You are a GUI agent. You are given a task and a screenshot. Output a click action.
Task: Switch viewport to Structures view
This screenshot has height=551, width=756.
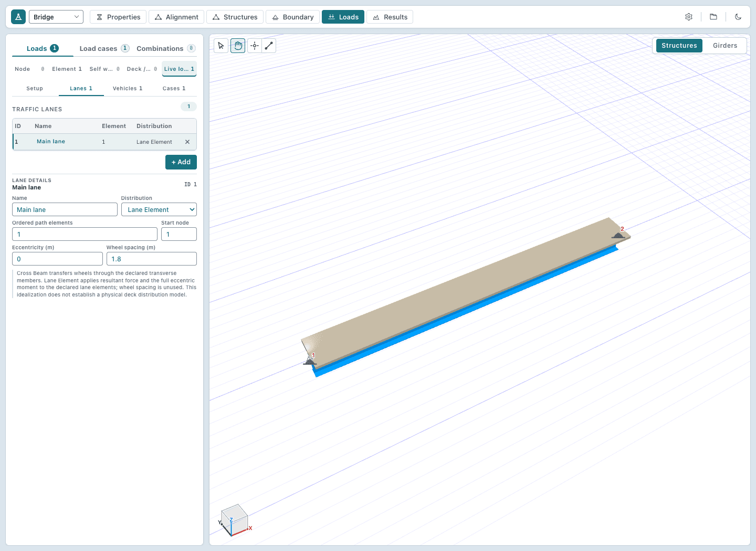(679, 46)
